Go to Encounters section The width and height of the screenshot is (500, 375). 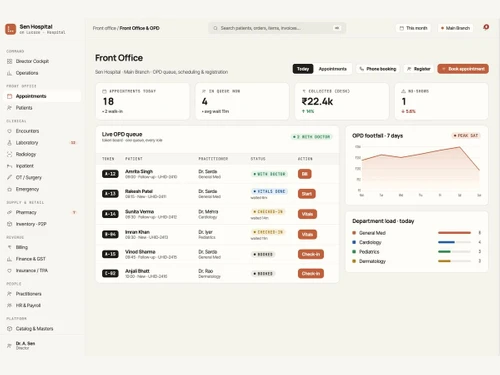[27, 131]
